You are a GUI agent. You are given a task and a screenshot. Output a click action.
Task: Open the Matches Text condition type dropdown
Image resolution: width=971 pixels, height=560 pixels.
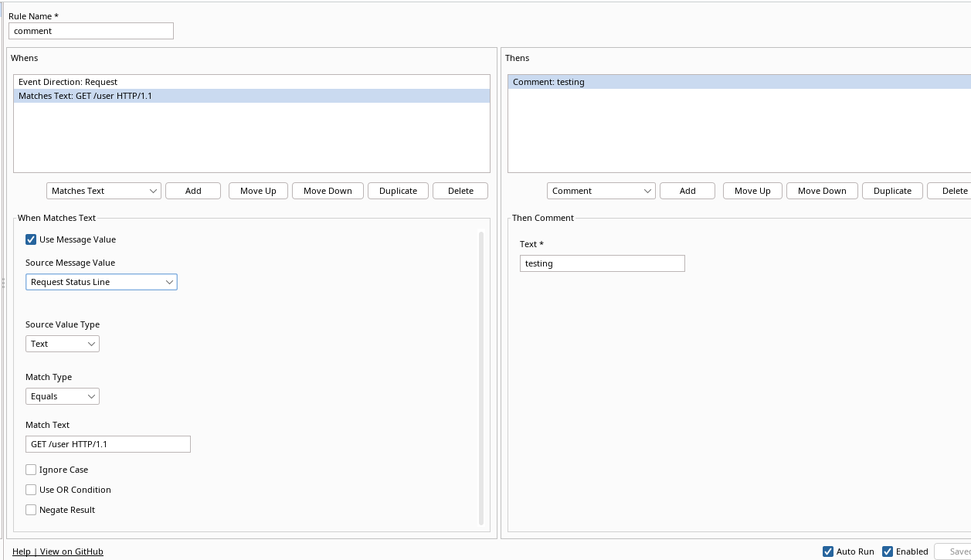point(103,191)
